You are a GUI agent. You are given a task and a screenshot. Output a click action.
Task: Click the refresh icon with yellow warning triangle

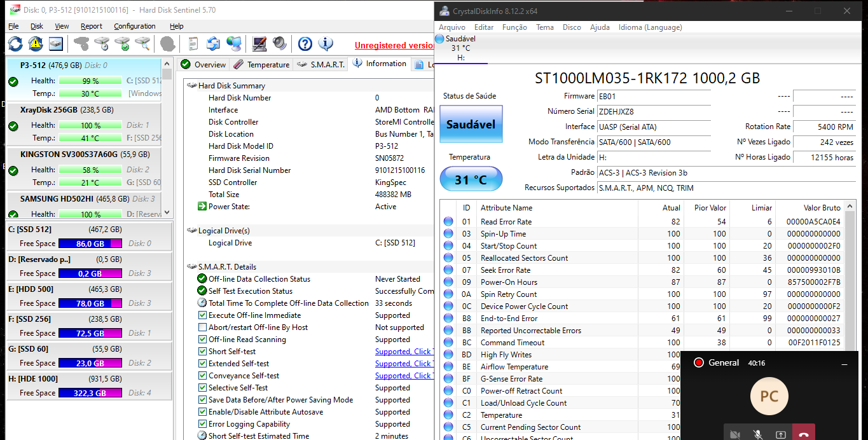[36, 44]
